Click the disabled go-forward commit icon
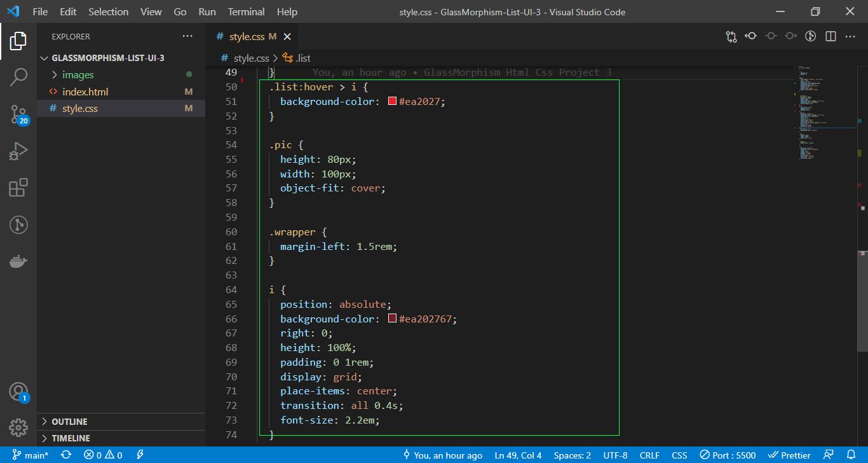868x463 pixels. [x=790, y=36]
